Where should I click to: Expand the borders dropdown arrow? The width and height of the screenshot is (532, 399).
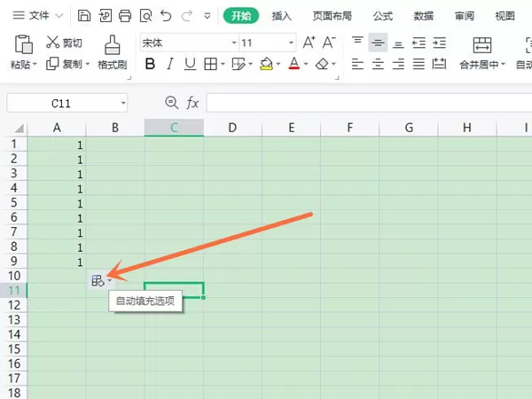[x=223, y=64]
